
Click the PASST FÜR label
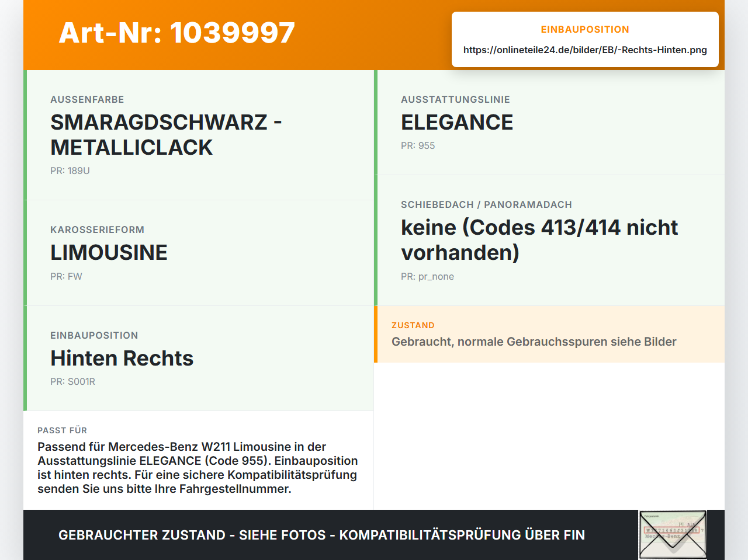tap(62, 430)
